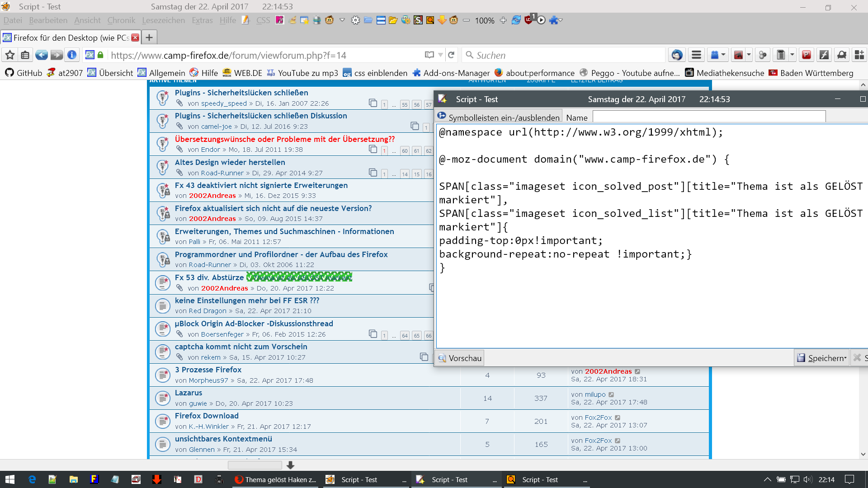Screen dimensions: 868x488
Task: Click the style Name input field
Action: coord(708,117)
